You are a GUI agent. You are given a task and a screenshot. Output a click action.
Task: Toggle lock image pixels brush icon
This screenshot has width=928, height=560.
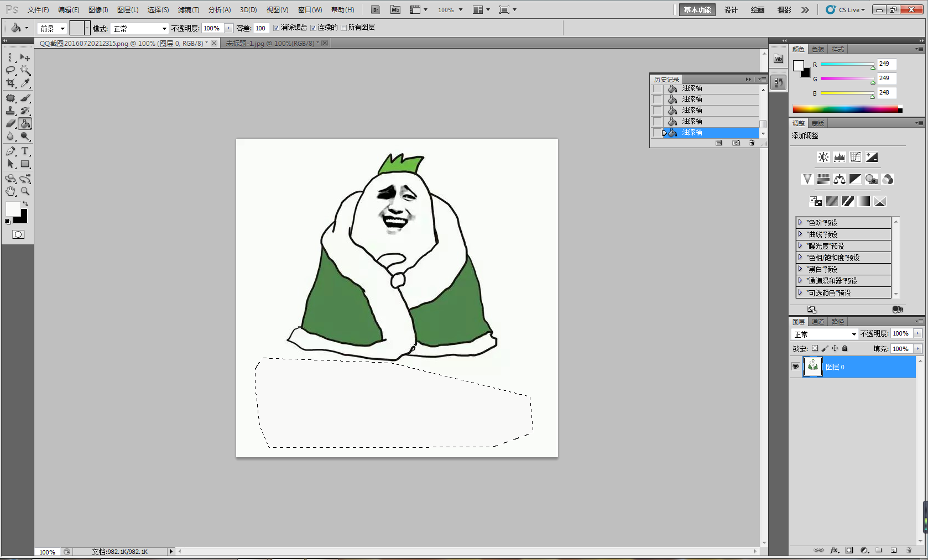(825, 348)
